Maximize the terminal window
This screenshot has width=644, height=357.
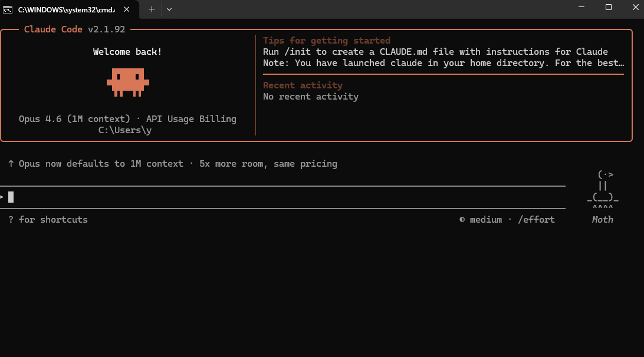[x=609, y=7]
